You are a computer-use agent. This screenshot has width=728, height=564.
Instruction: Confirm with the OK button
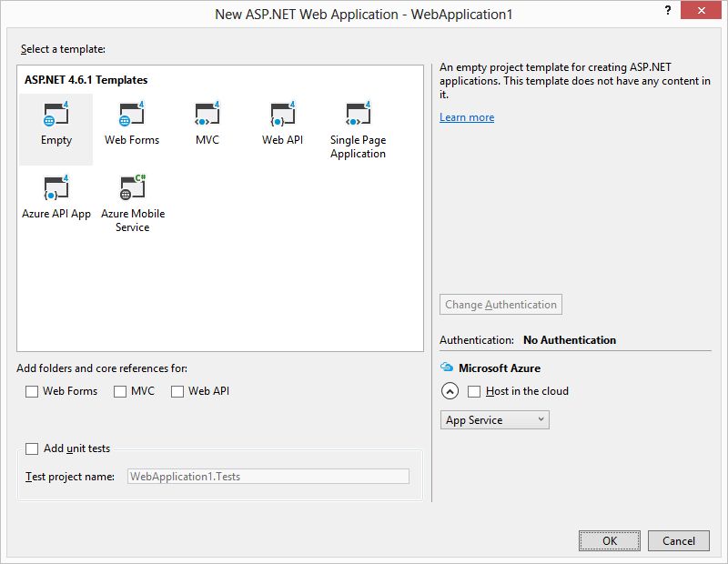[x=609, y=540]
